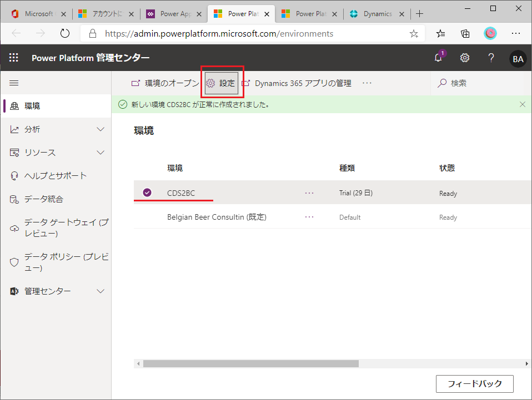Open the help question mark
Image resolution: width=532 pixels, height=400 pixels.
490,58
